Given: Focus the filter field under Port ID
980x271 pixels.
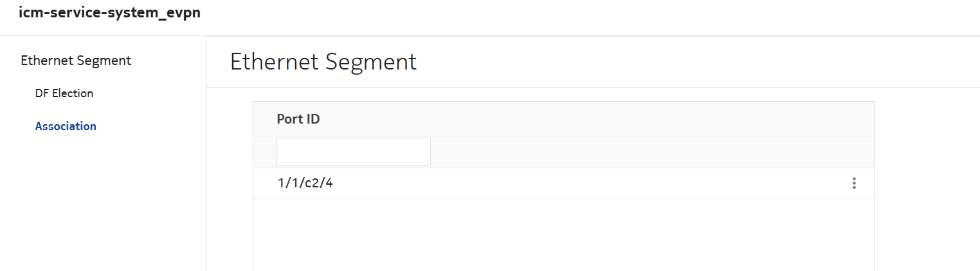Looking at the screenshot, I should tap(353, 152).
